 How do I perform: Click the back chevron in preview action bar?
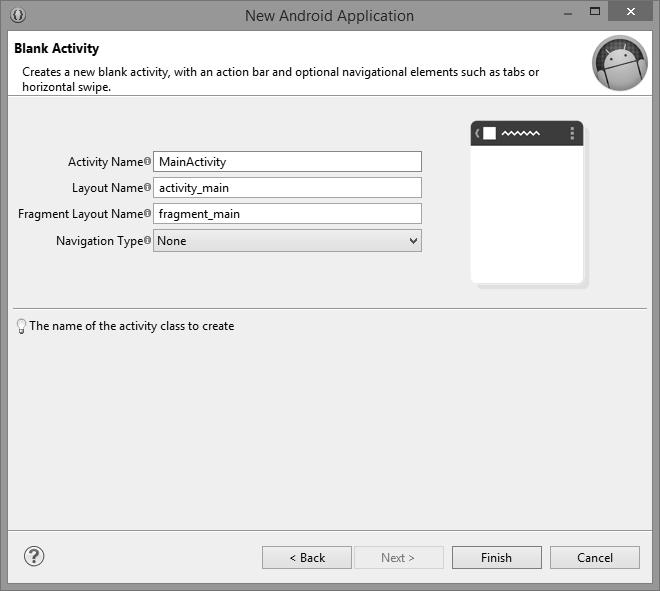pos(477,133)
